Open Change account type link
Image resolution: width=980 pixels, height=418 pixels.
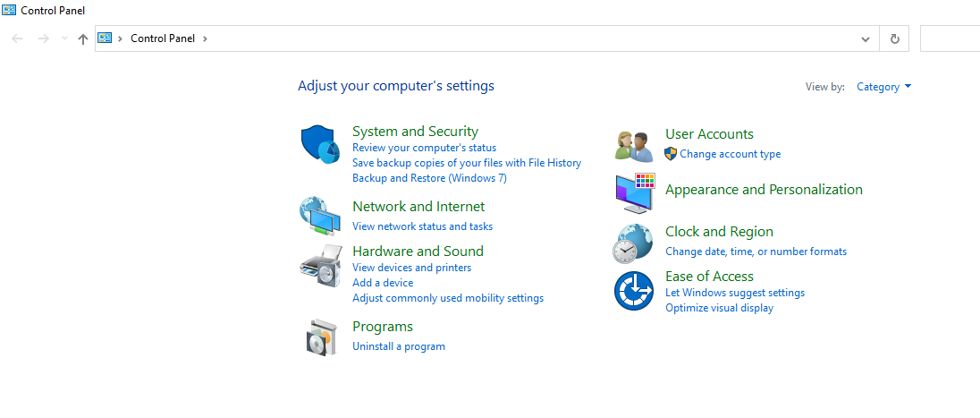coord(730,154)
